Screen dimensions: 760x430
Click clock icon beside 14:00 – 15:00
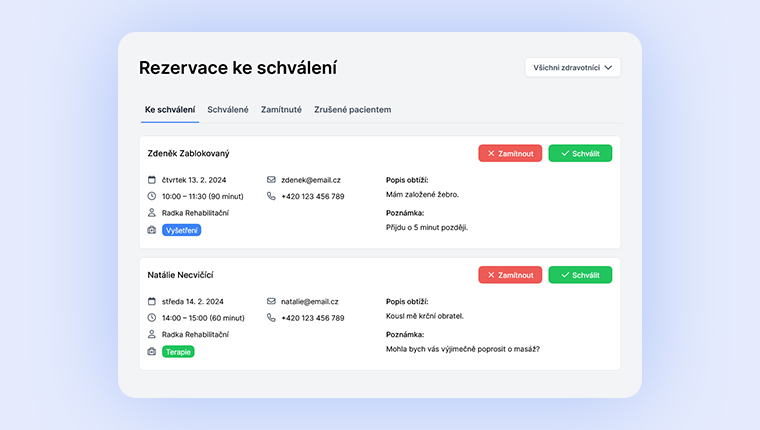tap(152, 318)
